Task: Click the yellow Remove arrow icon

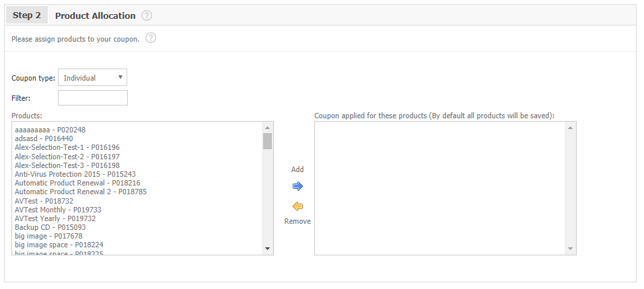Action: 297,206
